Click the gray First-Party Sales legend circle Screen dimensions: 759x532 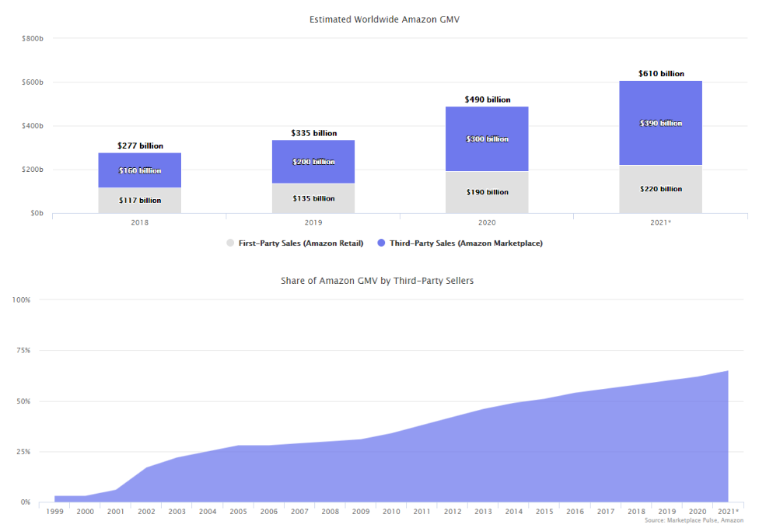tap(230, 243)
